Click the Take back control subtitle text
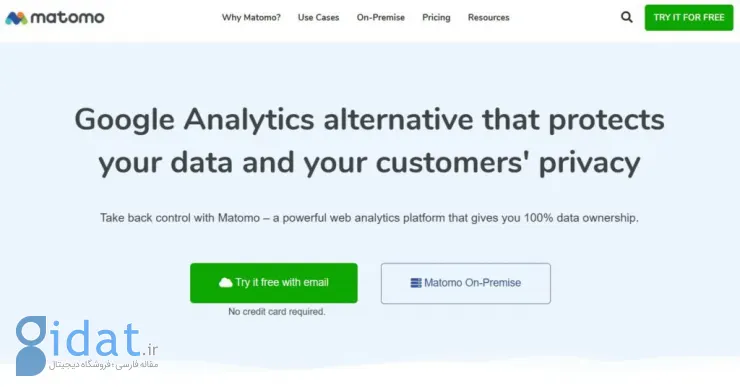The height and width of the screenshot is (387, 740). coord(369,218)
